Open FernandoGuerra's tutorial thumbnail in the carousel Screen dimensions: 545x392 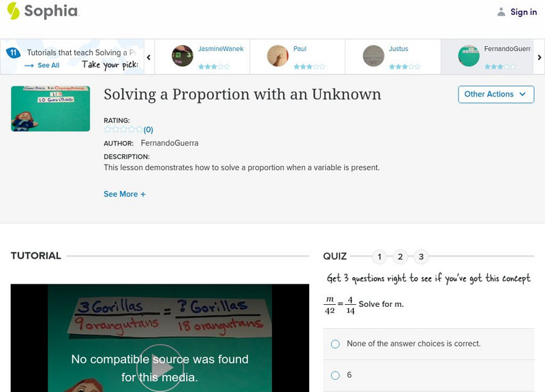[x=469, y=56]
